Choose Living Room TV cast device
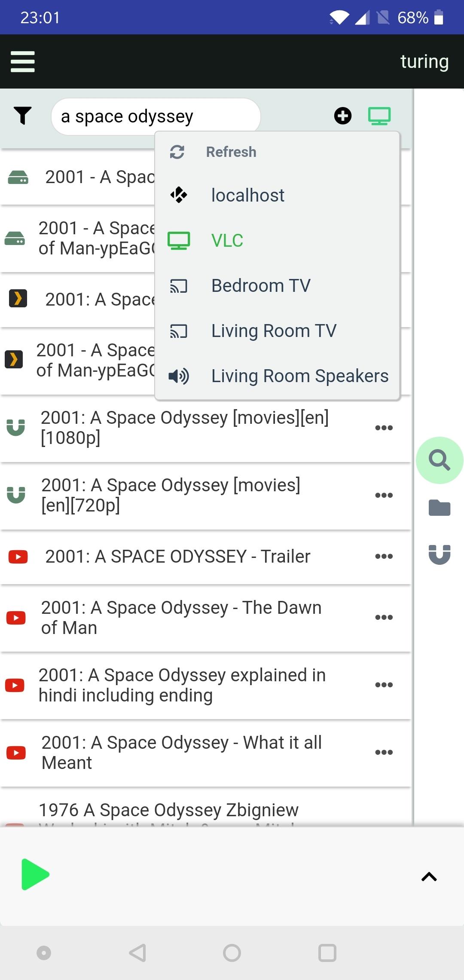This screenshot has height=980, width=464. point(274,331)
